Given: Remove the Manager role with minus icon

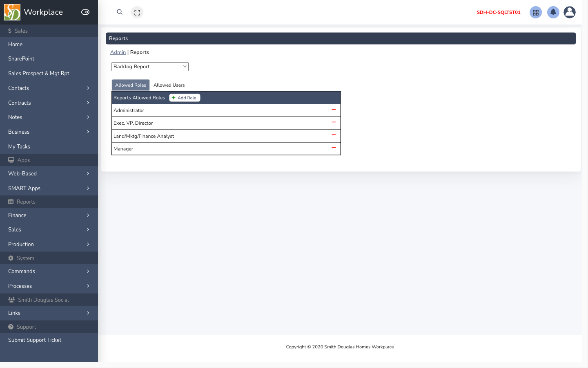Looking at the screenshot, I should [334, 148].
